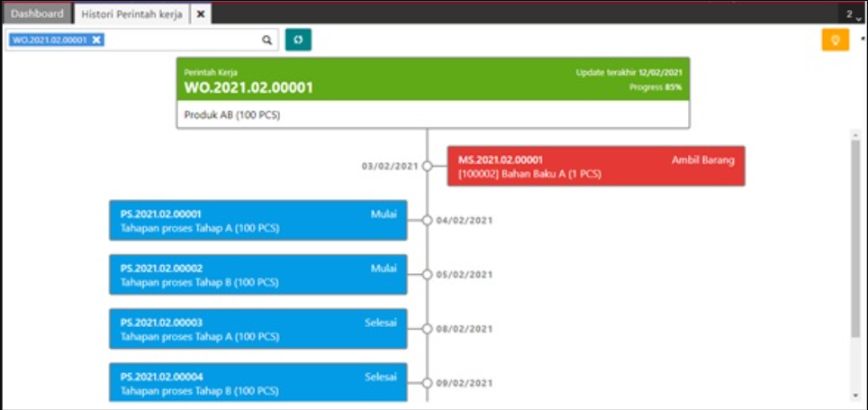Open the PS.2021.02.00001 Mulai card
The image size is (868, 410).
click(258, 221)
